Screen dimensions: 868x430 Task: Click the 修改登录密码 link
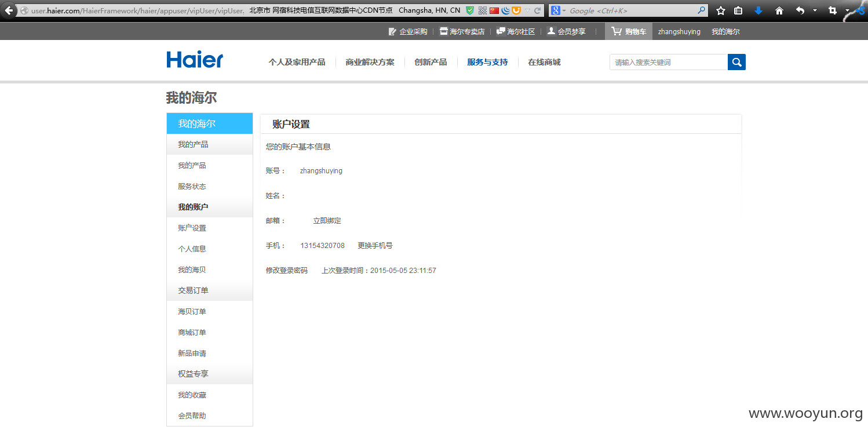(x=287, y=271)
